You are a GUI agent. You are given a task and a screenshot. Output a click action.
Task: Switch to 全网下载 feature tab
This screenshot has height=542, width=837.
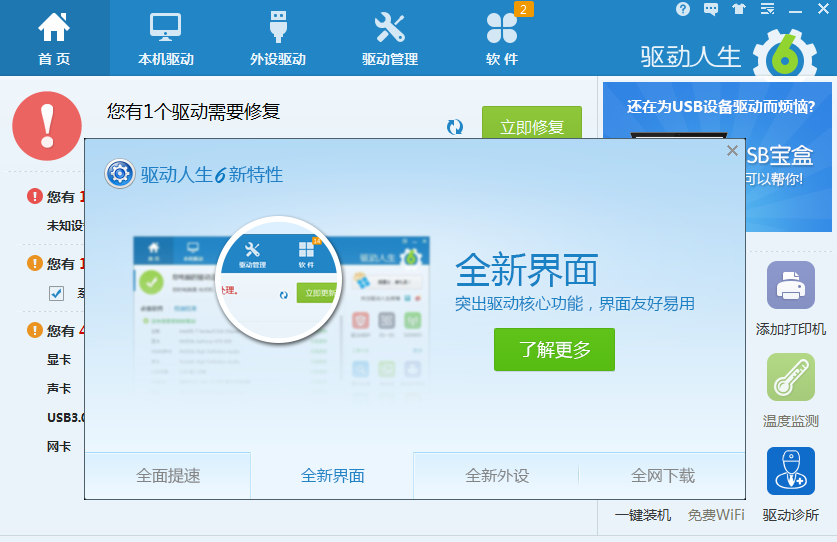pyautogui.click(x=662, y=476)
